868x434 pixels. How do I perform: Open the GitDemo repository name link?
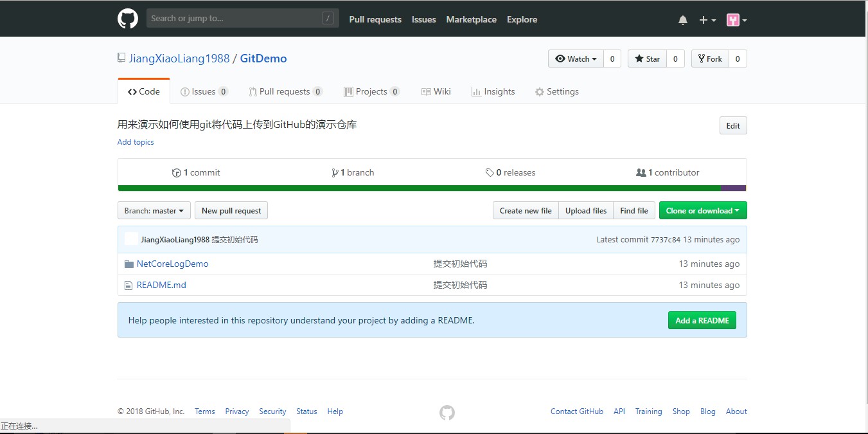tap(263, 59)
